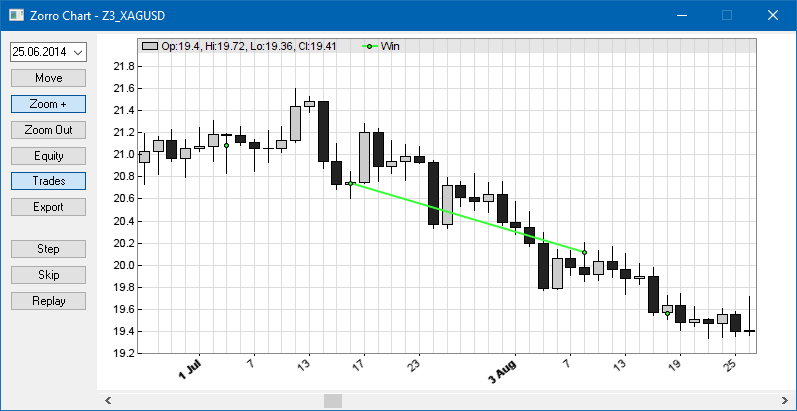Open the 25.06.2014 date dropdown
Screen dimensions: 797x411
[48, 51]
